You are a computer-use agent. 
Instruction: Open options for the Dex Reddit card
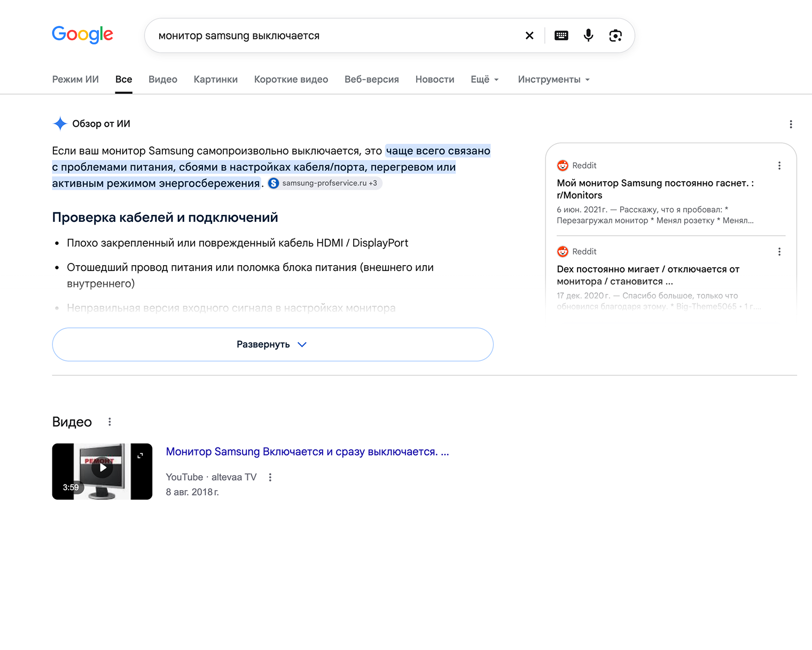[x=779, y=252]
